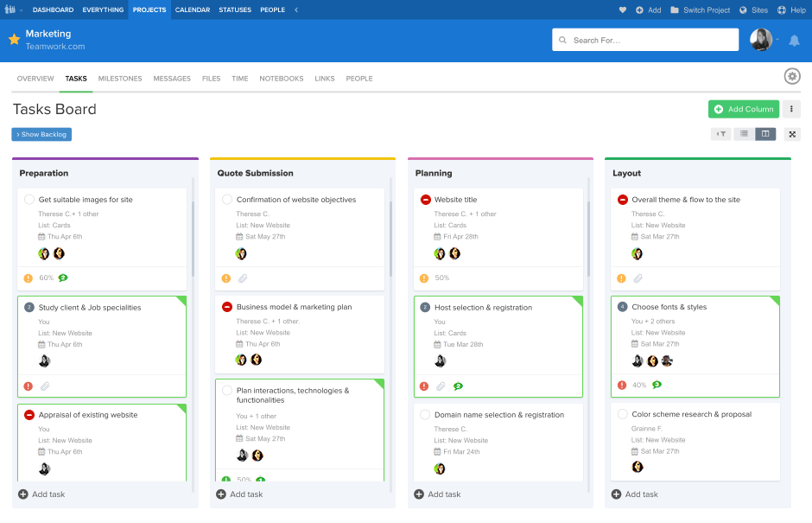
Task: Open the task filter funnel icon
Action: (720, 134)
